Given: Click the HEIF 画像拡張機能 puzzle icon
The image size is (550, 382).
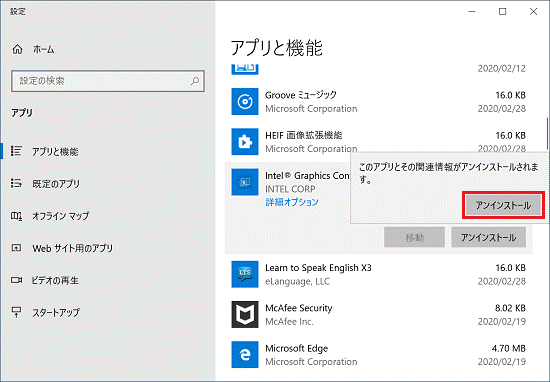Looking at the screenshot, I should (245, 142).
